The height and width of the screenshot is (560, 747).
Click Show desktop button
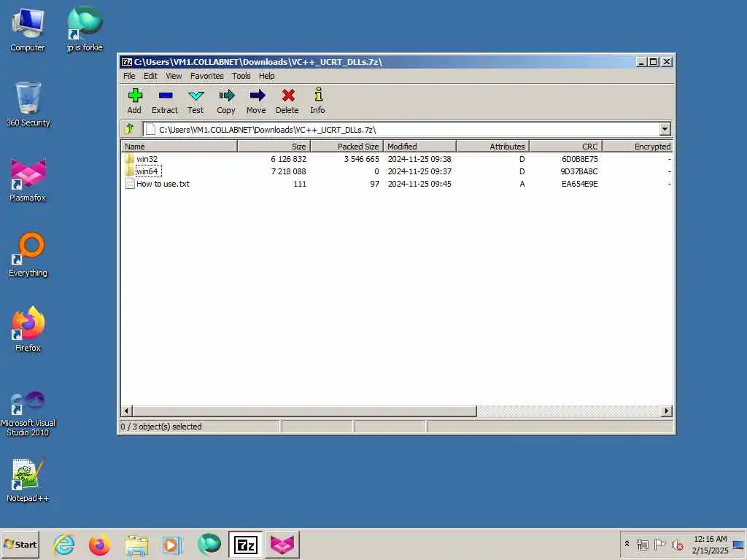click(x=740, y=544)
